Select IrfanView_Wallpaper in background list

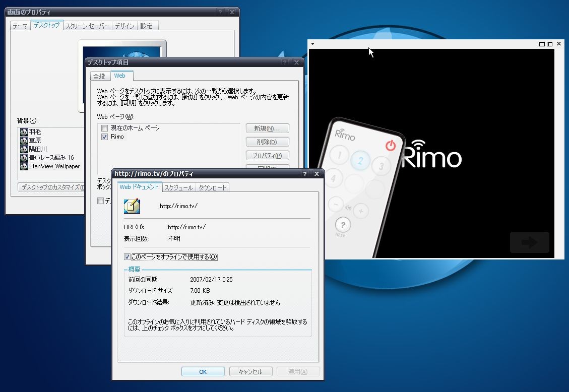point(54,166)
